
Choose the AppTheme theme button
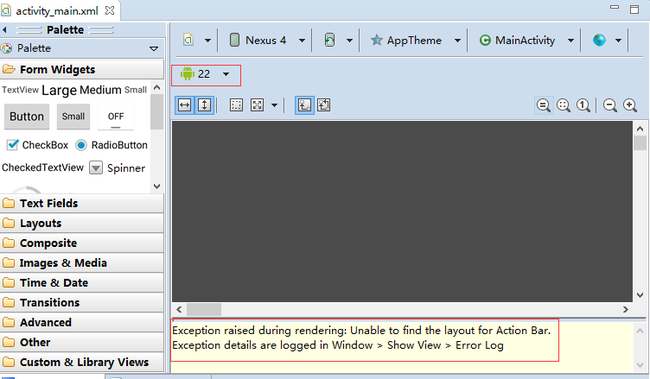click(406, 40)
